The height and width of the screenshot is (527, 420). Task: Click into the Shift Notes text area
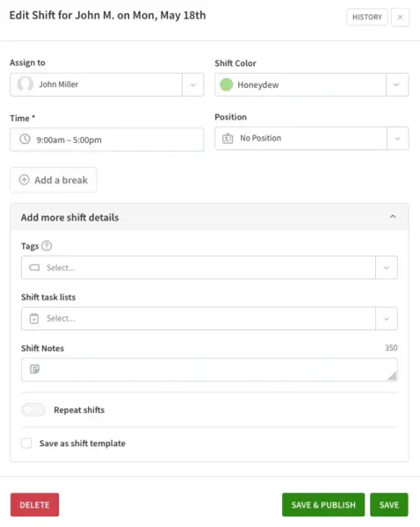(209, 370)
